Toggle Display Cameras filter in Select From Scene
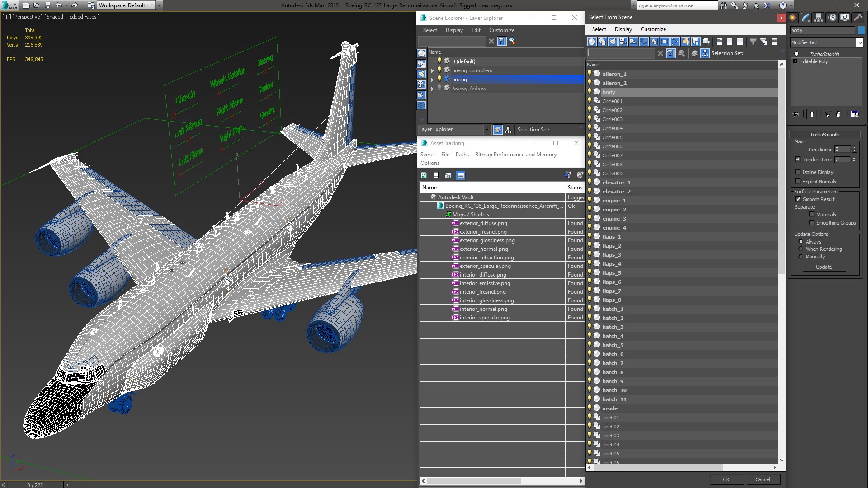868x488 pixels. click(x=623, y=42)
